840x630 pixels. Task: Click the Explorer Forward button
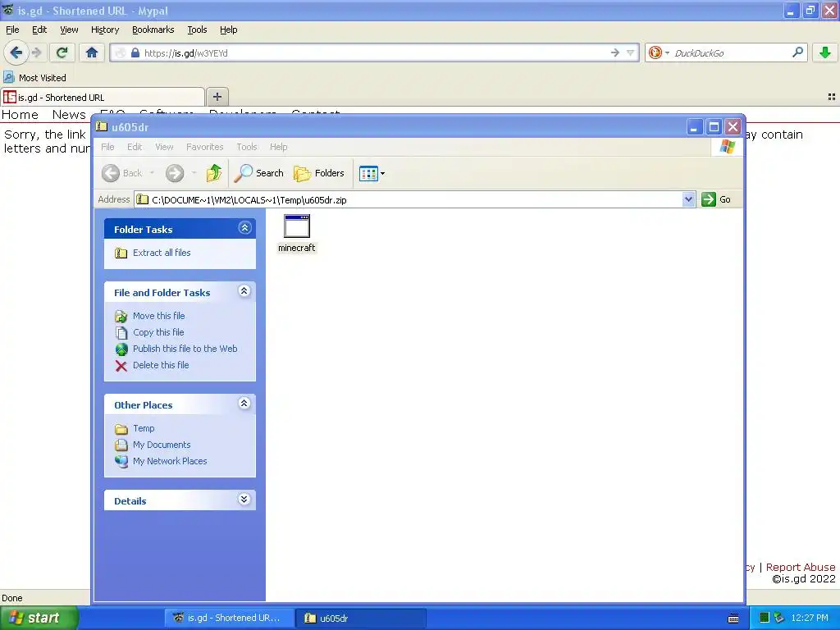[175, 173]
